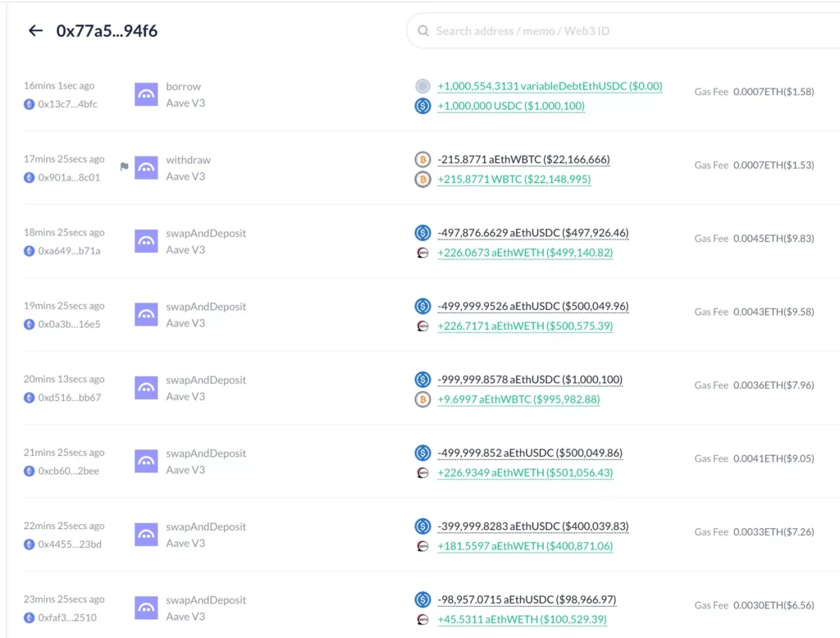Screen dimensions: 840x638
Task: Click USDC icon beside -399,999.8283 aEthUSDC
Action: [x=422, y=526]
